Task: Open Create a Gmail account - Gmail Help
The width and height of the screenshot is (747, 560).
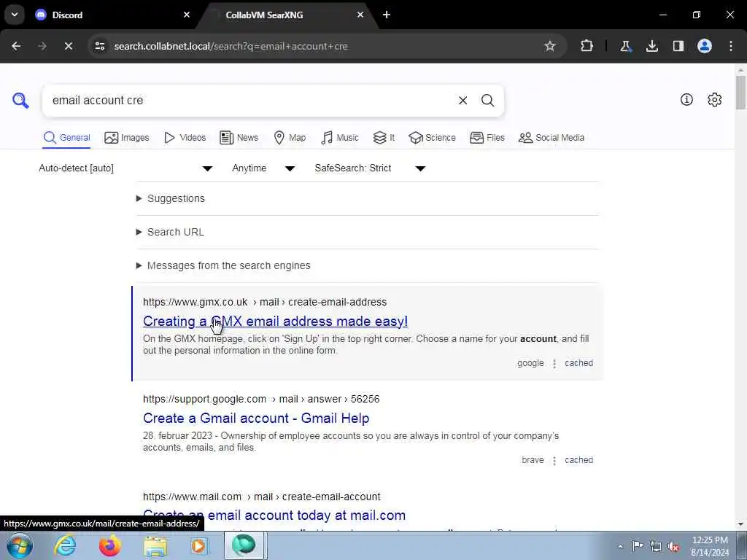Action: [256, 418]
